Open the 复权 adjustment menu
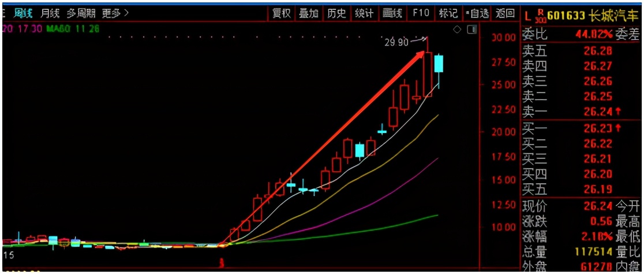 282,13
